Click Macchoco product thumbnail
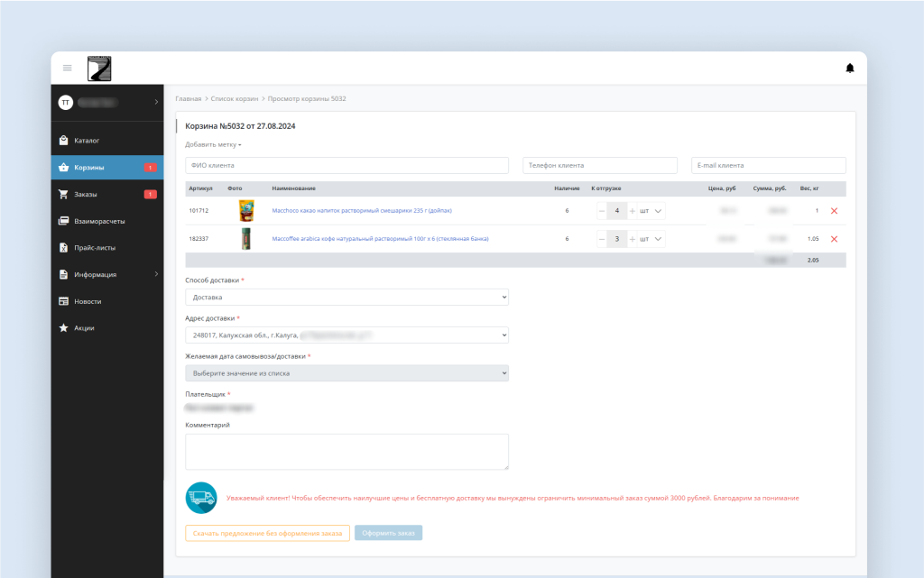This screenshot has height=578, width=924. 246,211
